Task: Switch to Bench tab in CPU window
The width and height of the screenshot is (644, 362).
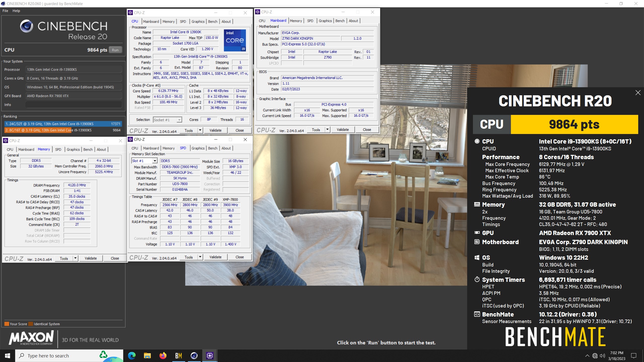Action: tap(213, 22)
